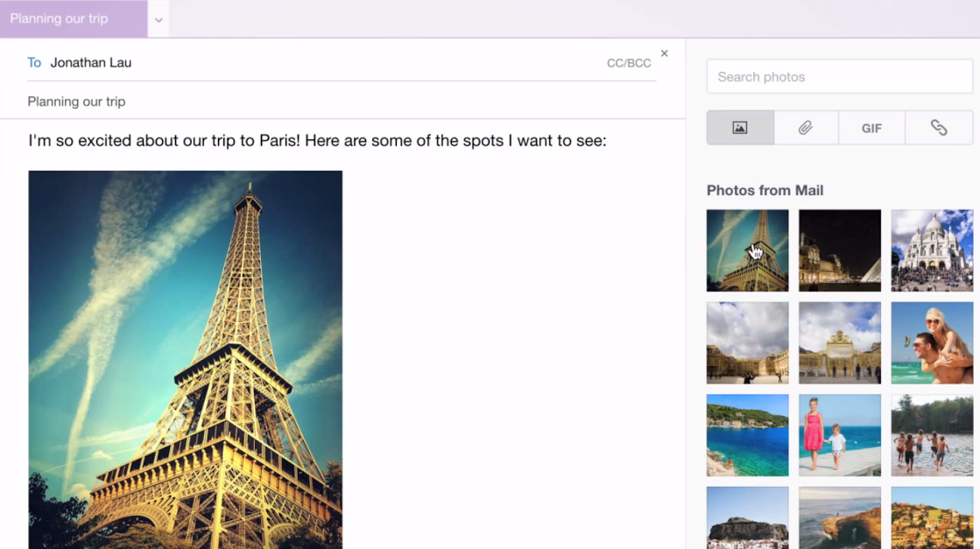Click the Photos from Mail heading
Image resolution: width=980 pixels, height=549 pixels.
click(x=765, y=191)
